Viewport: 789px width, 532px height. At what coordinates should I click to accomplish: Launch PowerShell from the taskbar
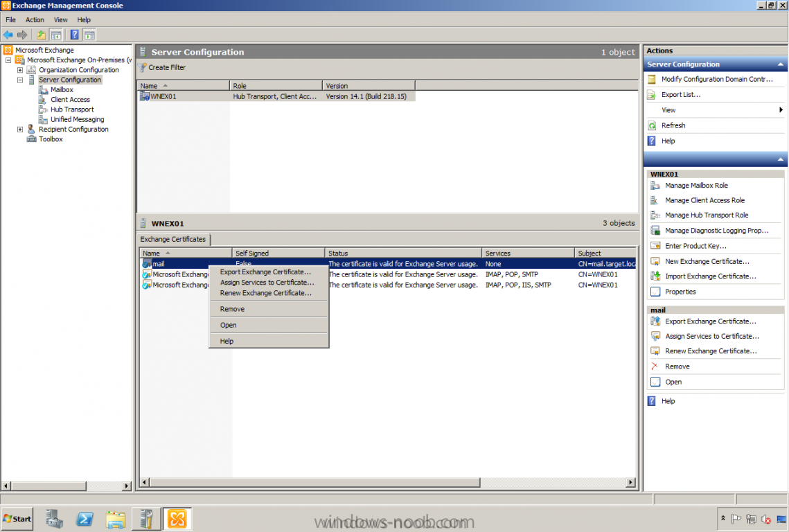tap(85, 519)
